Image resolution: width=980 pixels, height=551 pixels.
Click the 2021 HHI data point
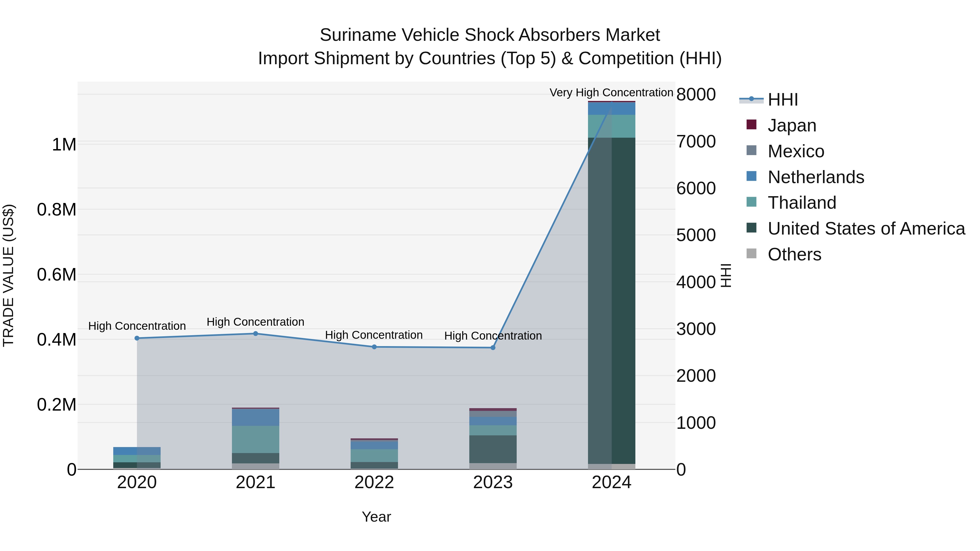256,334
